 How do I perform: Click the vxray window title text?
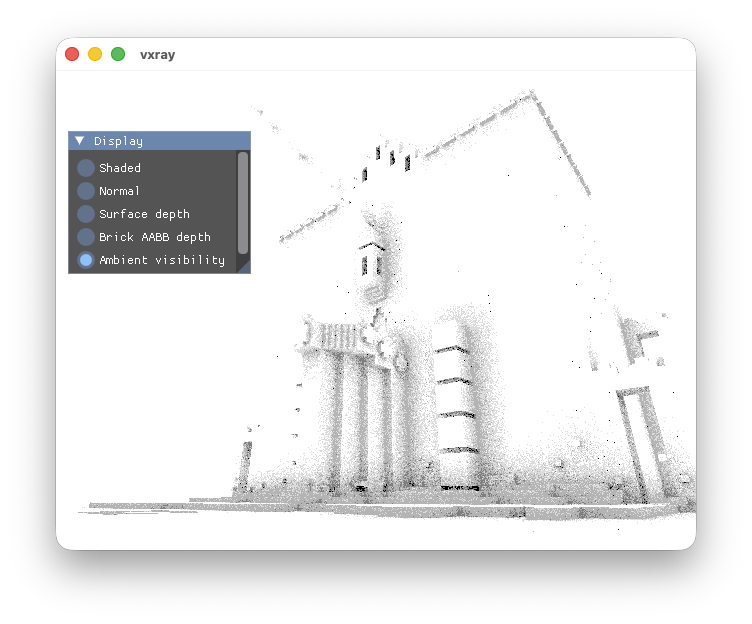[157, 55]
